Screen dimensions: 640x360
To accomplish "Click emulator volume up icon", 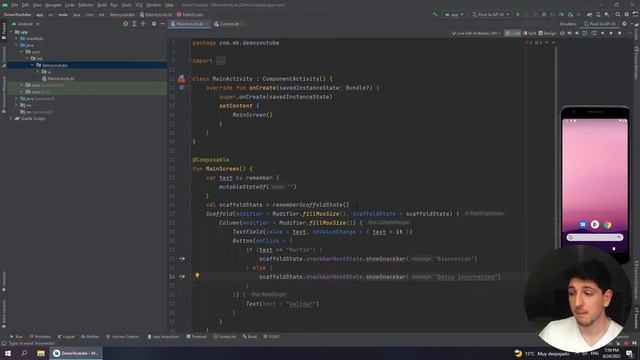I will tap(570, 33).
